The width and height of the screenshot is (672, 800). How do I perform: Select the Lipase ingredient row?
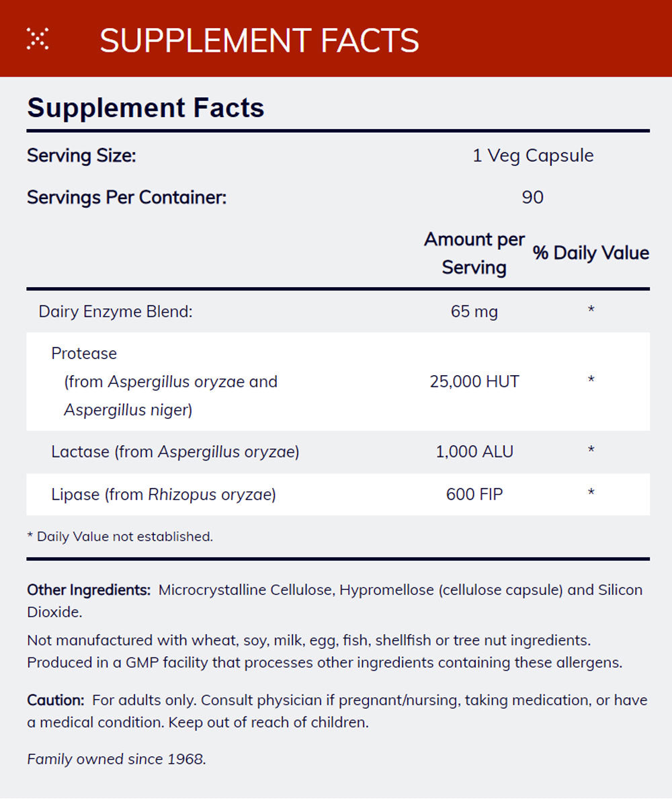point(163,495)
